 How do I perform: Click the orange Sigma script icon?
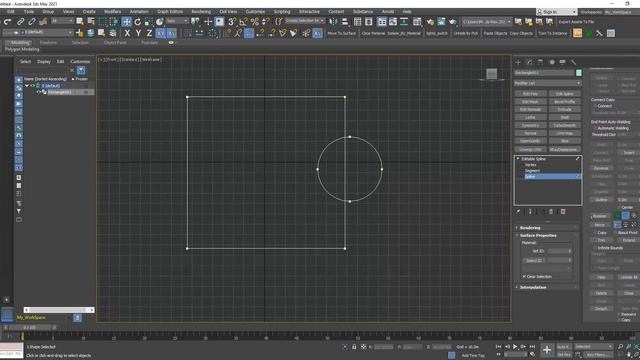(x=578, y=33)
